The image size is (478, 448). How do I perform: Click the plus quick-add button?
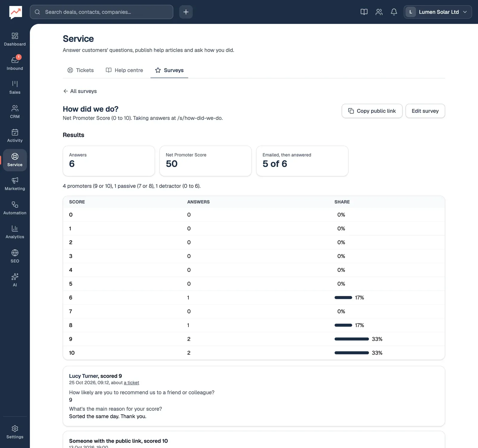pyautogui.click(x=186, y=12)
